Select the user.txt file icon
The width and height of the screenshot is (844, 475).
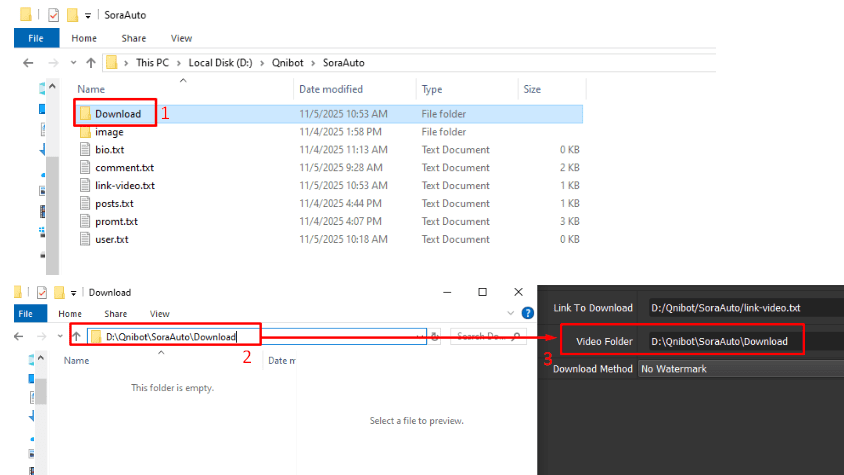(x=85, y=239)
